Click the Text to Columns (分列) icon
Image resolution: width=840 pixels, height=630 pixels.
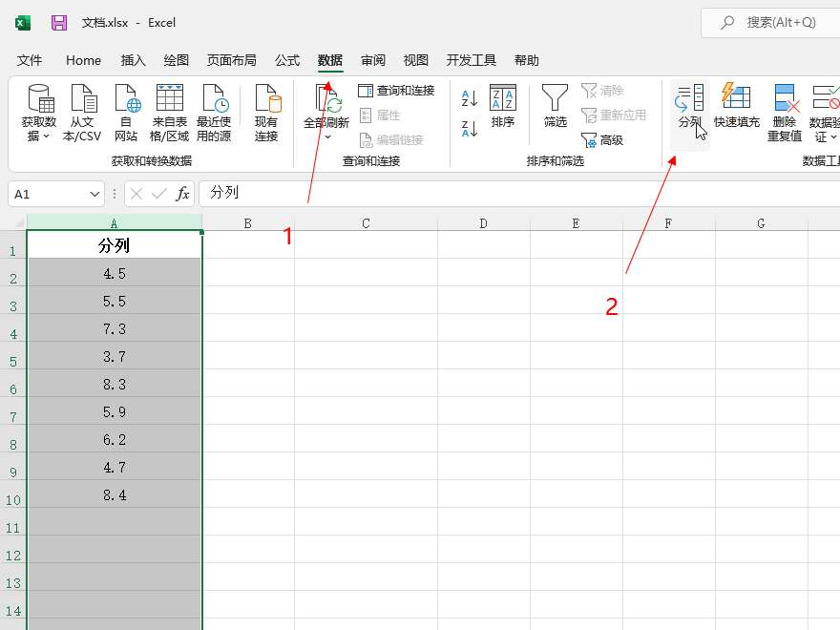point(689,99)
